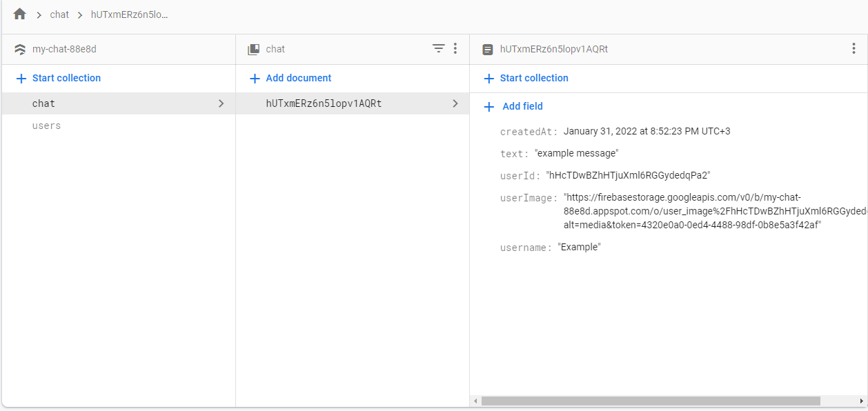The image size is (868, 411).
Task: Click the plus icon beside Add field
Action: [x=489, y=106]
